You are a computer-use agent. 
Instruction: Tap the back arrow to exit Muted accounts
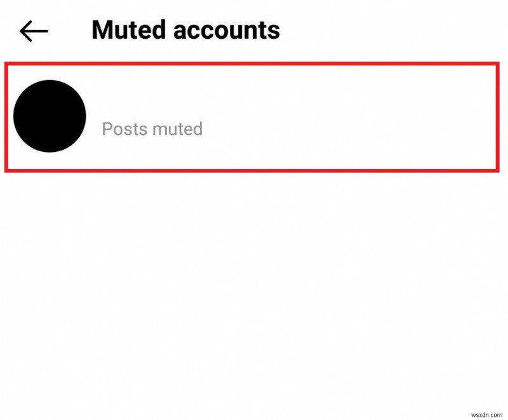click(x=33, y=30)
